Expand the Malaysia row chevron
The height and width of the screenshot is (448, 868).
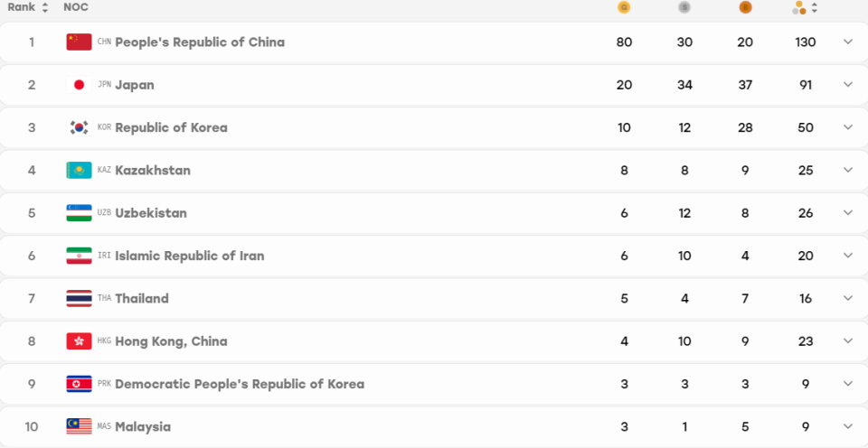coord(847,426)
